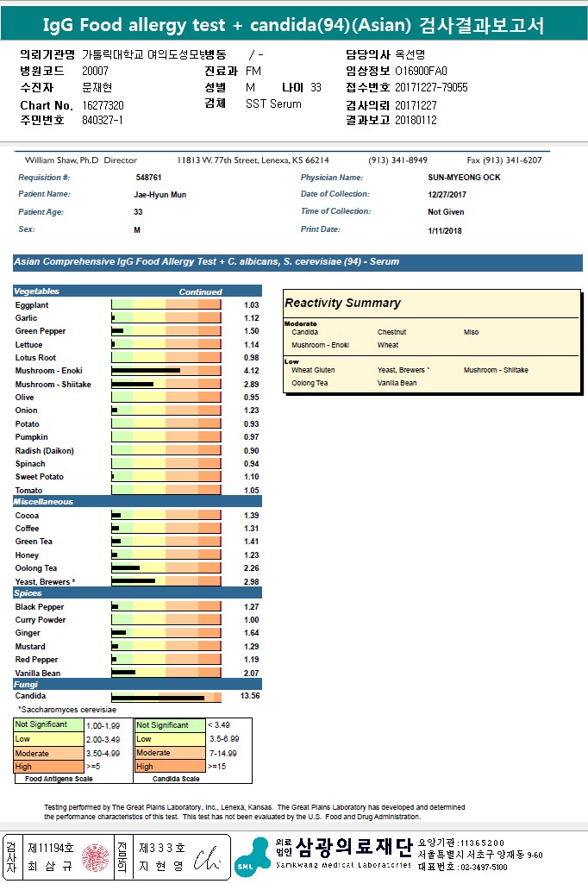The width and height of the screenshot is (588, 890).
Task: Click the Miscellaneous section header
Action: [137, 502]
